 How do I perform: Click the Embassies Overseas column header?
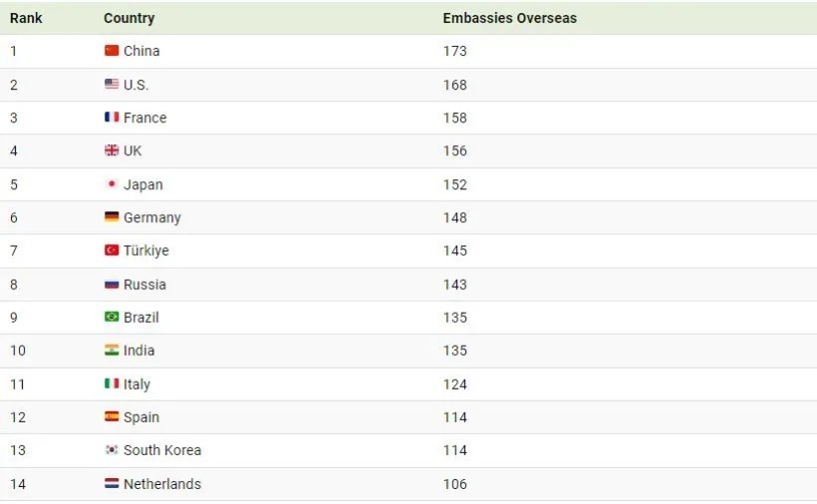[509, 18]
